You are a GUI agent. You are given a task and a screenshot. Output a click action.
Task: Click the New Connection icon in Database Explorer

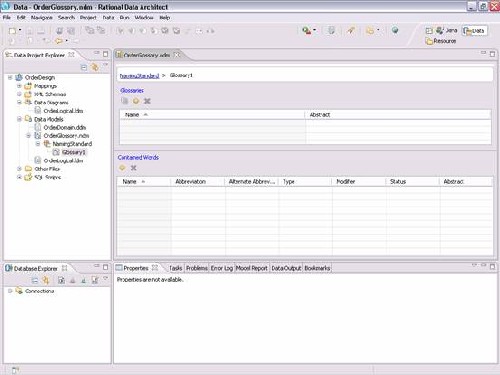(61, 280)
